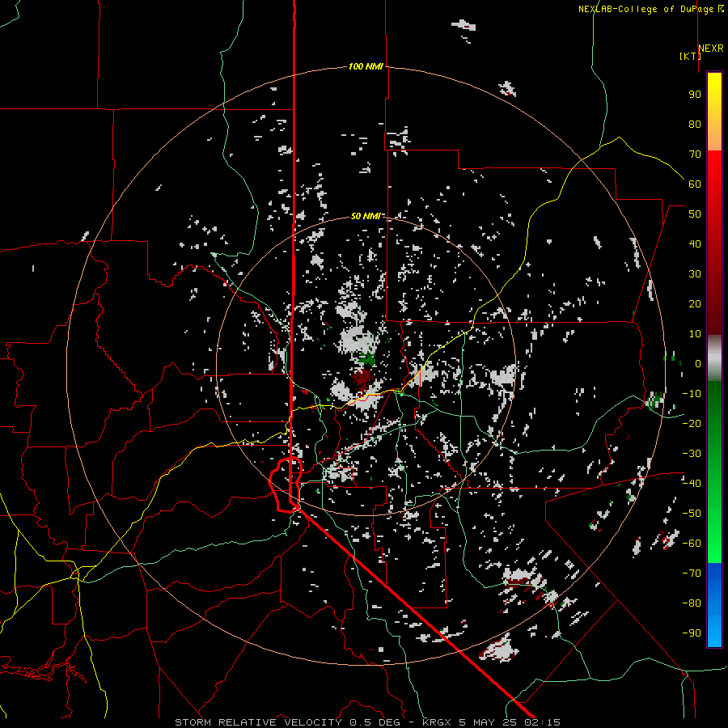Select the positive 60 scale label
728x728 pixels.
tap(695, 184)
